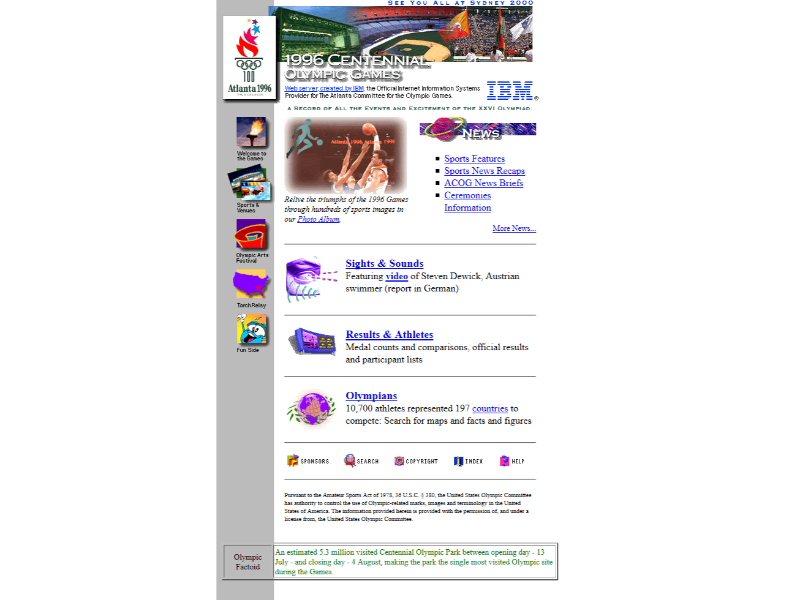Open Sponsors in the bottom navigation bar
This screenshot has width=800, height=600.
pyautogui.click(x=308, y=461)
